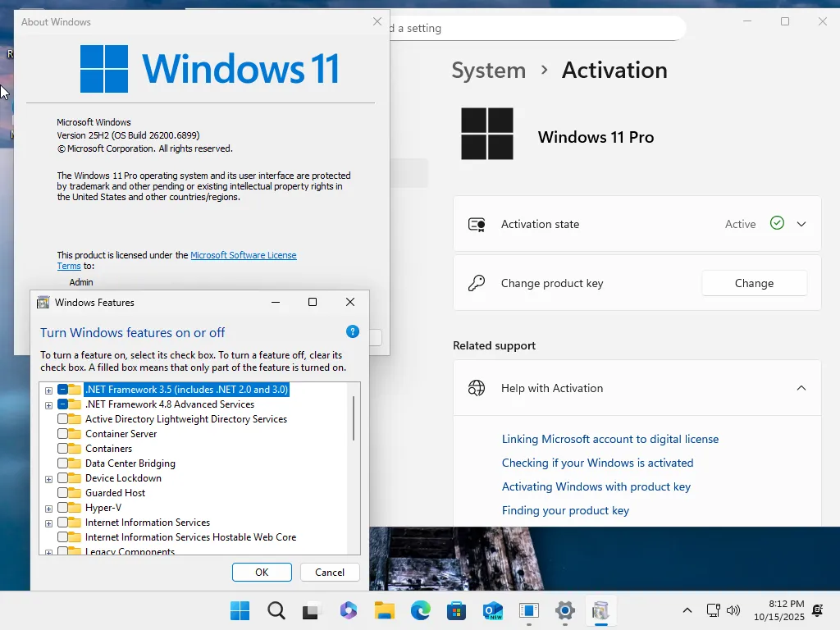Open Activating Windows with product key link

pyautogui.click(x=596, y=486)
